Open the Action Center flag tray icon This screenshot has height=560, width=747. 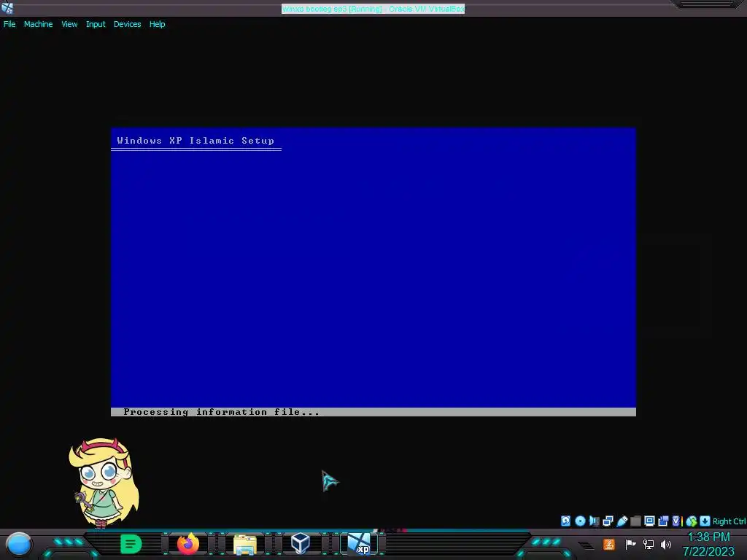(630, 544)
